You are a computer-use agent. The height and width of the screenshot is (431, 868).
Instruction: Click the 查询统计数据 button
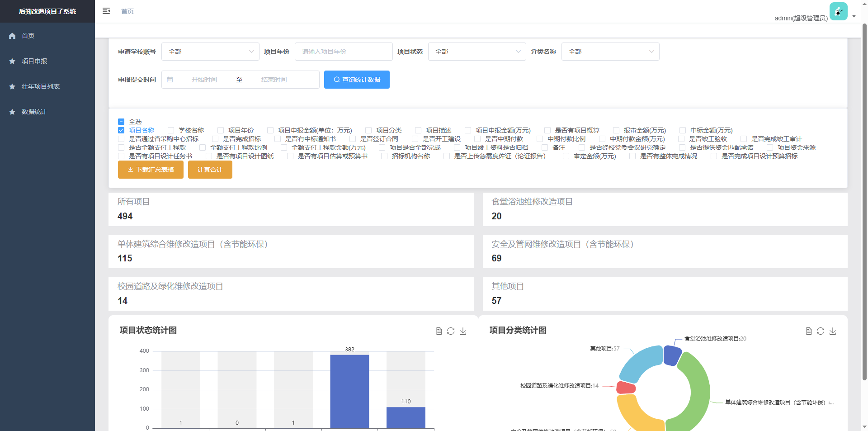click(x=357, y=80)
